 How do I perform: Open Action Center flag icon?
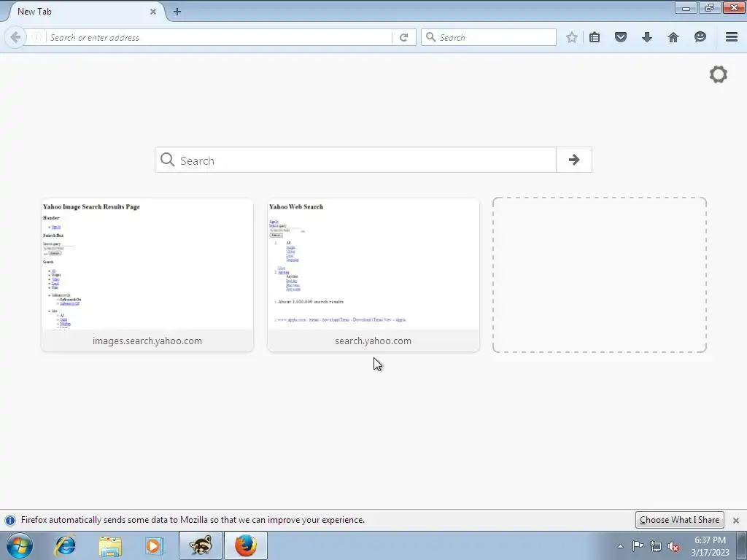click(638, 546)
